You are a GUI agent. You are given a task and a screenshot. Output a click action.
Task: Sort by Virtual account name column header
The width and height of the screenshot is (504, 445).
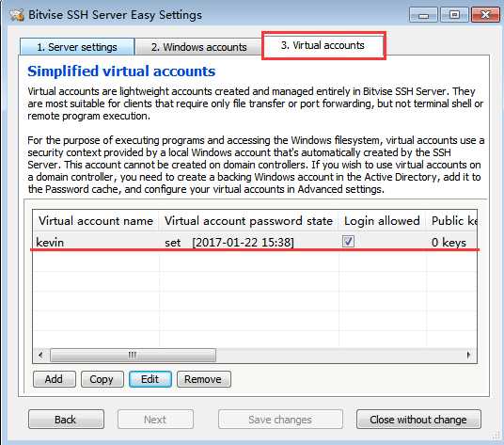coord(96,221)
